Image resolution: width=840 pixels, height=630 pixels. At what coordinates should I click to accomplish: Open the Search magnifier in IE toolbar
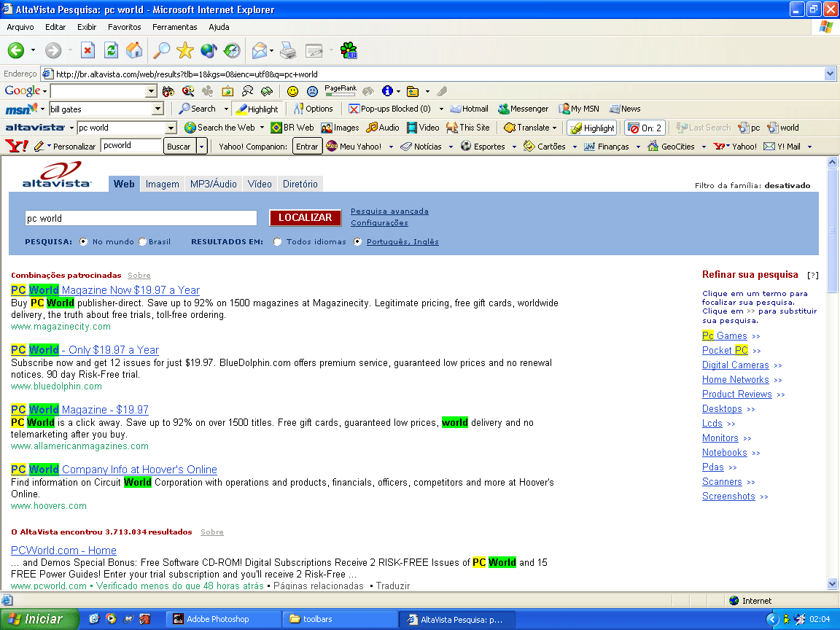pos(161,50)
